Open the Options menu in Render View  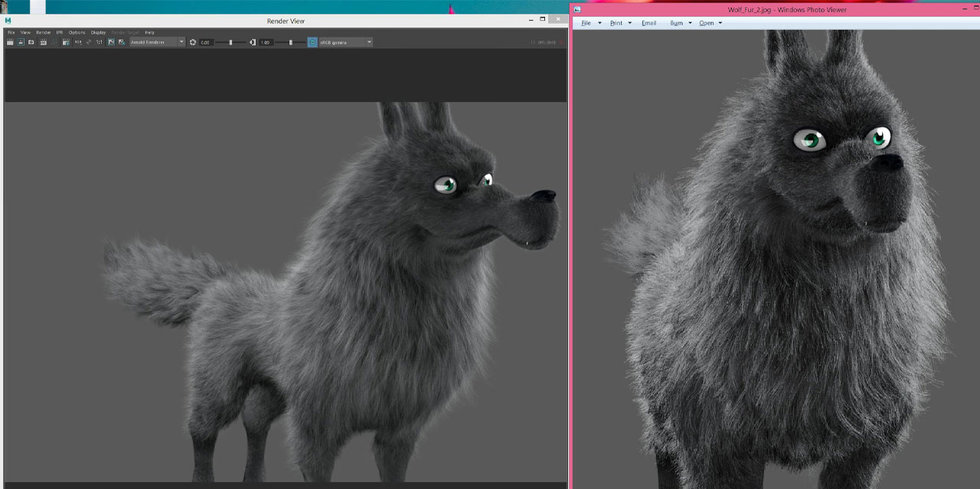coord(77,32)
